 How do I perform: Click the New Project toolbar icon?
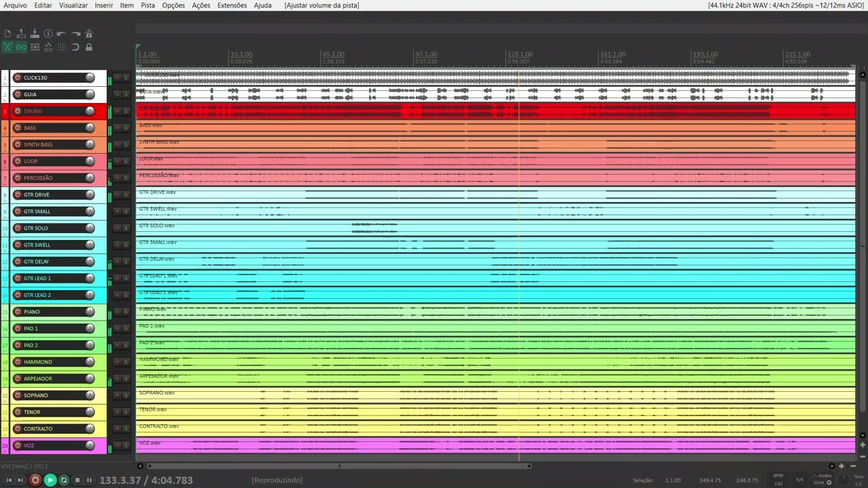click(7, 33)
